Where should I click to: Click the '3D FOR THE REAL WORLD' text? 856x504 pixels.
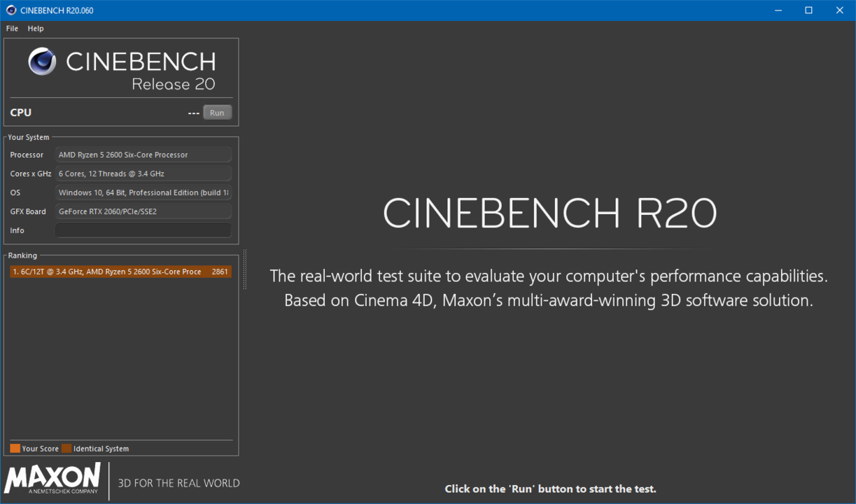pyautogui.click(x=178, y=483)
